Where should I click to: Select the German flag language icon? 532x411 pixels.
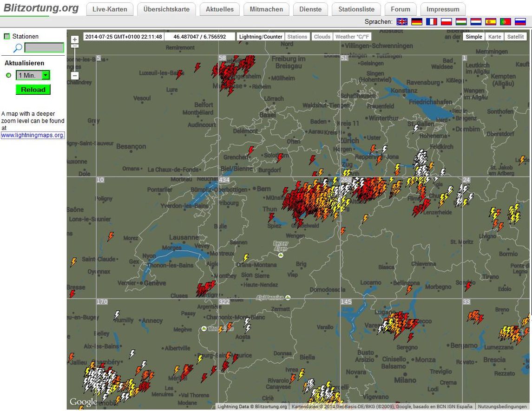tap(417, 22)
